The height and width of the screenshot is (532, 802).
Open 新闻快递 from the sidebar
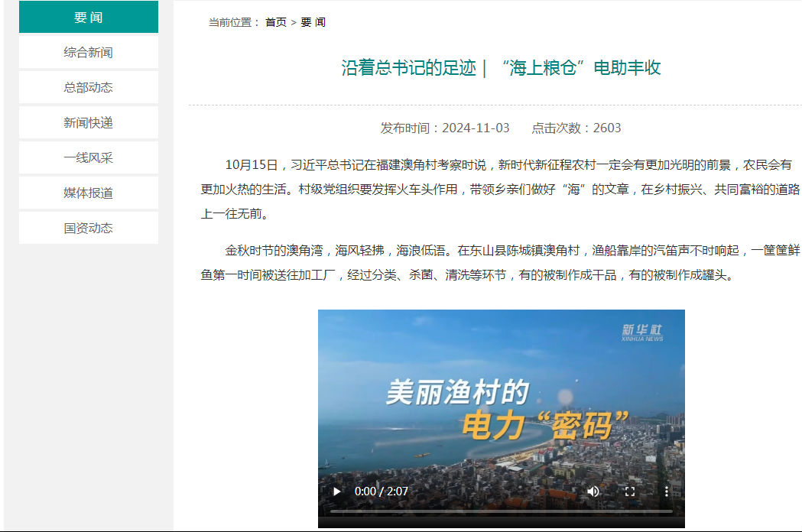coord(89,123)
